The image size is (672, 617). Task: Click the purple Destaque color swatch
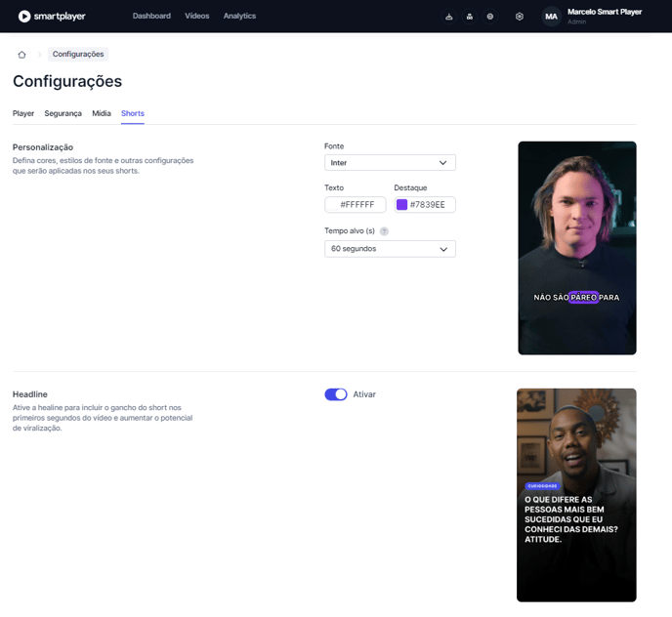(401, 205)
